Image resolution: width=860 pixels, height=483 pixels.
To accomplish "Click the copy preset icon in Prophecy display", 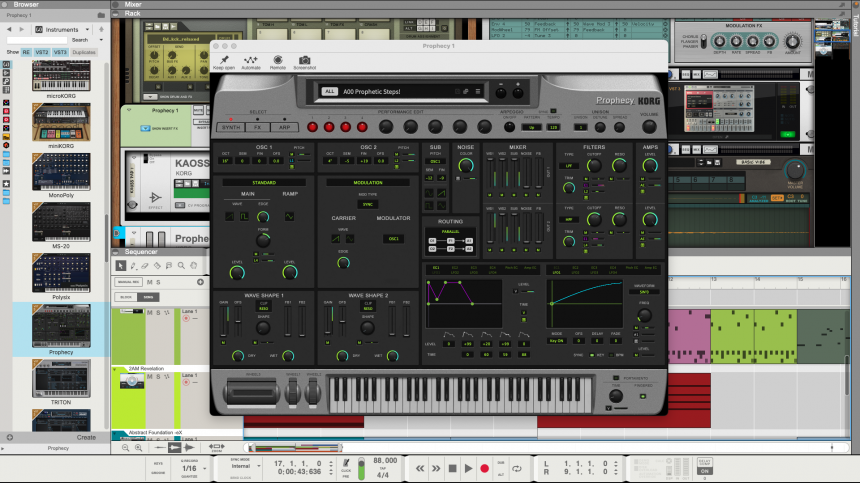I will click(x=466, y=92).
